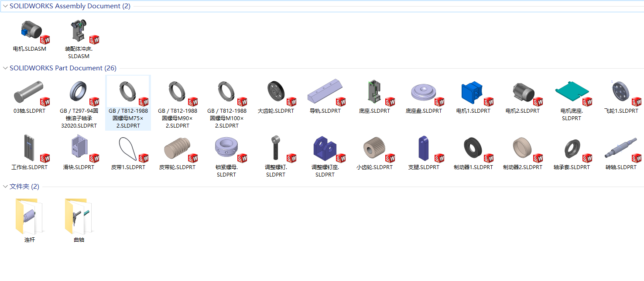
Task: Click the file name 皮带轮.SLDPRT
Action: pyautogui.click(x=177, y=167)
